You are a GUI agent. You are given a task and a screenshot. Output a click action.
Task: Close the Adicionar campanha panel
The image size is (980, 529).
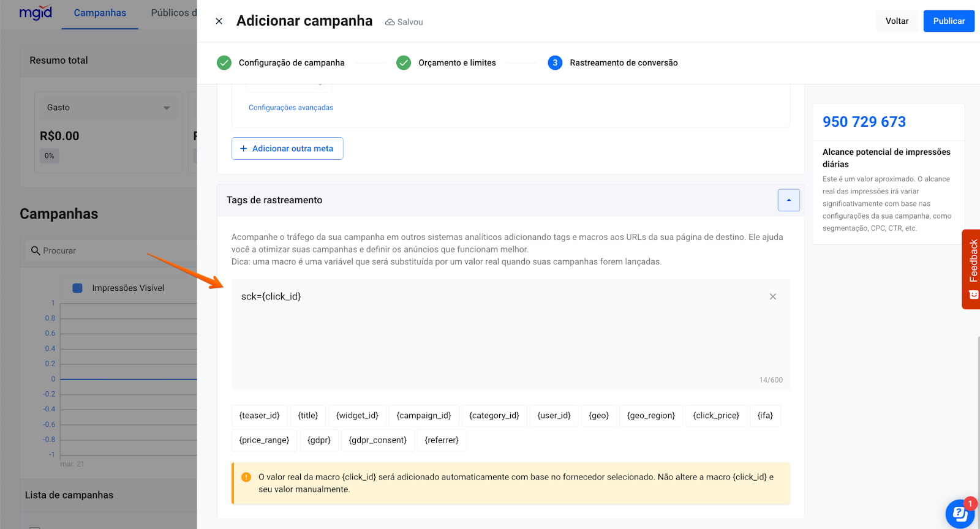219,21
